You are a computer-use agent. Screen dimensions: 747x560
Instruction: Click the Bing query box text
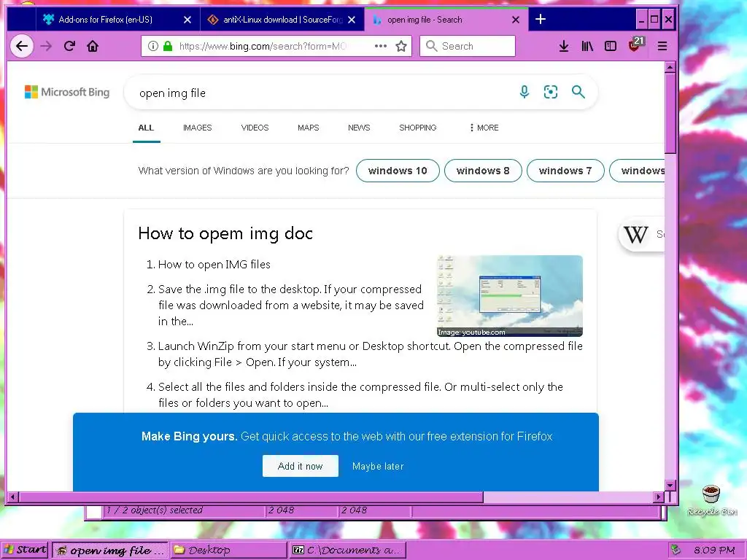point(172,93)
